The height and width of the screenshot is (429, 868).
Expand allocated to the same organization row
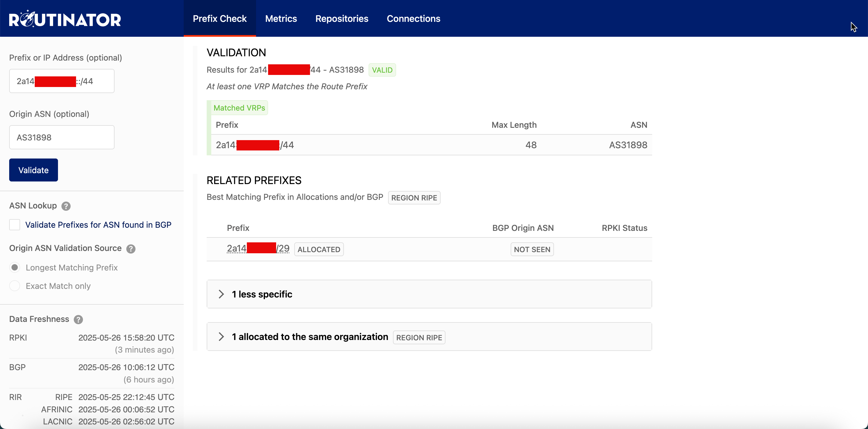309,337
